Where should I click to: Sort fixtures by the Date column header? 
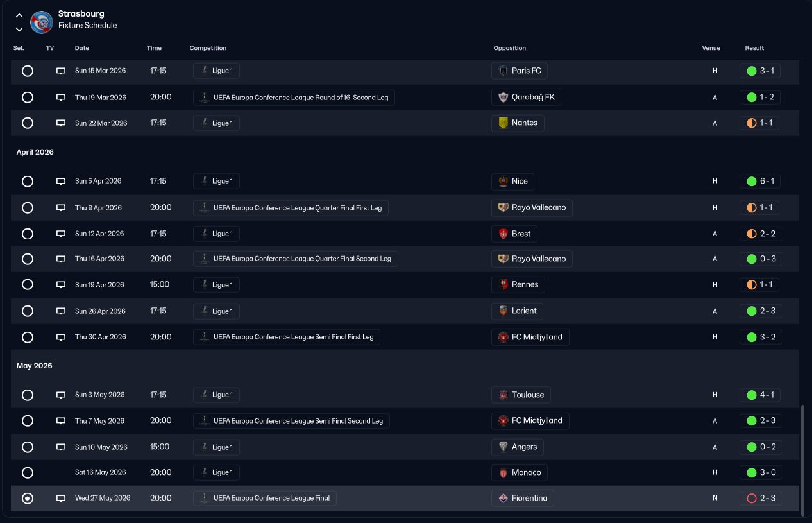coord(82,48)
